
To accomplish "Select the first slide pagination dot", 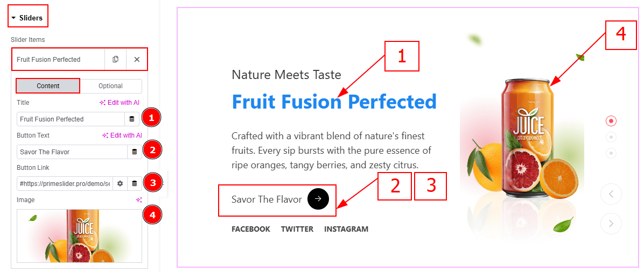I will (611, 120).
